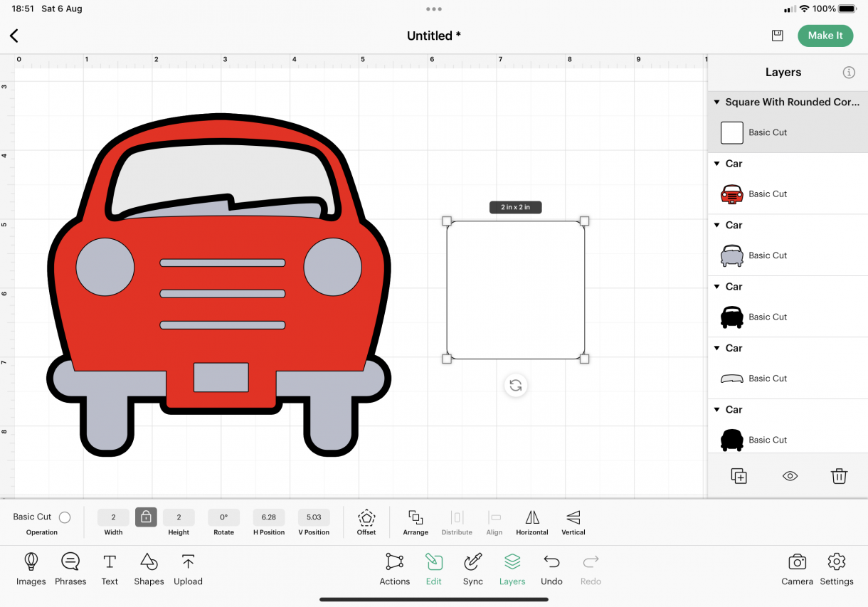The height and width of the screenshot is (607, 868).
Task: Edit the V Position field
Action: (x=314, y=517)
